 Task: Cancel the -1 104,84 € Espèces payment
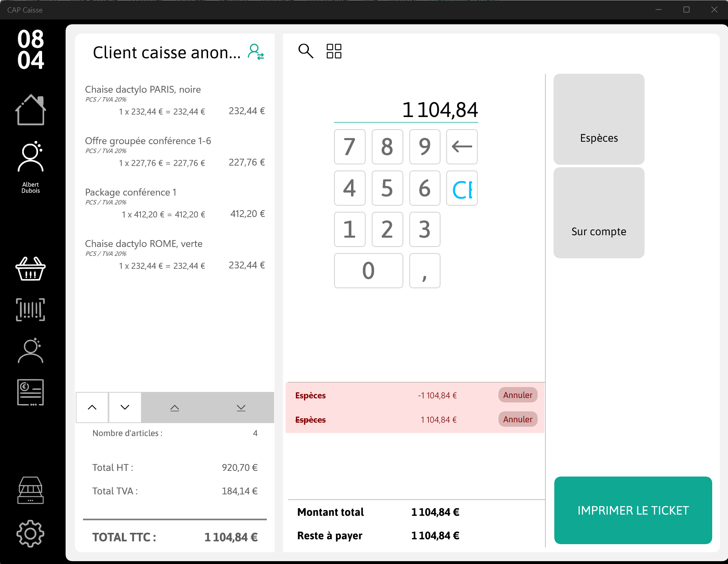tap(518, 395)
